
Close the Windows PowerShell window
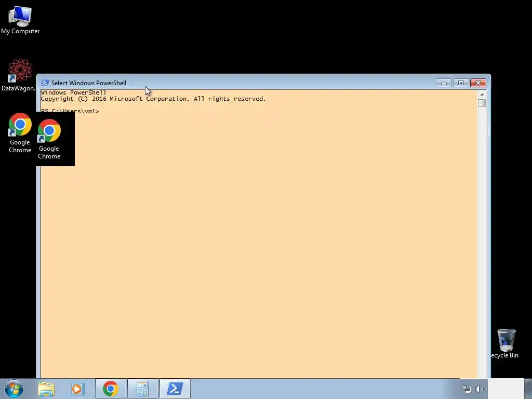[x=478, y=83]
